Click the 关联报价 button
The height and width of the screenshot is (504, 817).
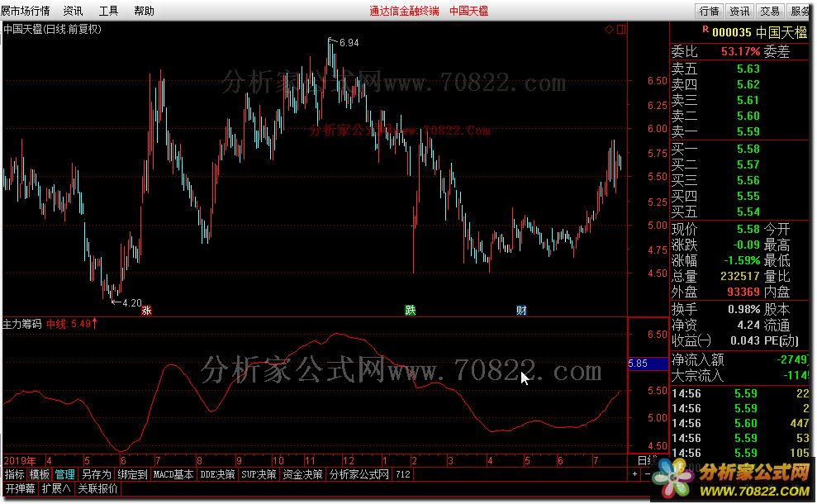[97, 489]
